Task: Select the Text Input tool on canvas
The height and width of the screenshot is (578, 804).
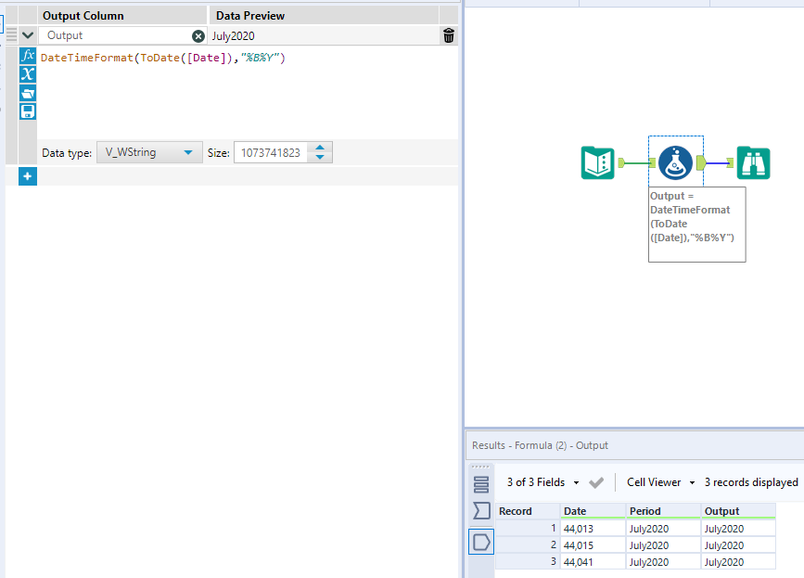Action: click(598, 163)
